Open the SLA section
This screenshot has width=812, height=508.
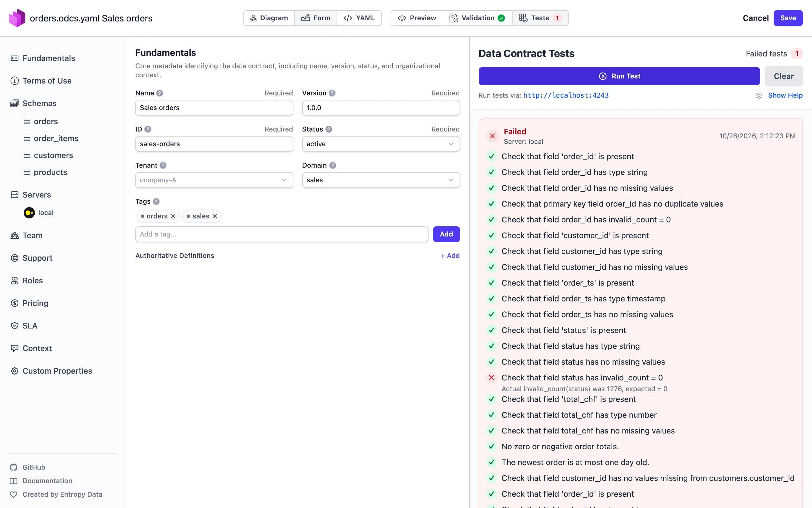[x=30, y=326]
